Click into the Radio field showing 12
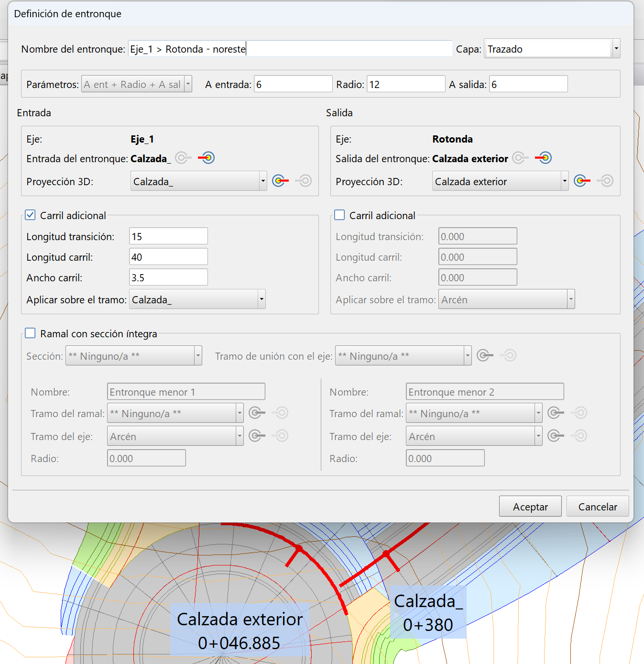Viewport: 644px width, 664px height. point(405,84)
